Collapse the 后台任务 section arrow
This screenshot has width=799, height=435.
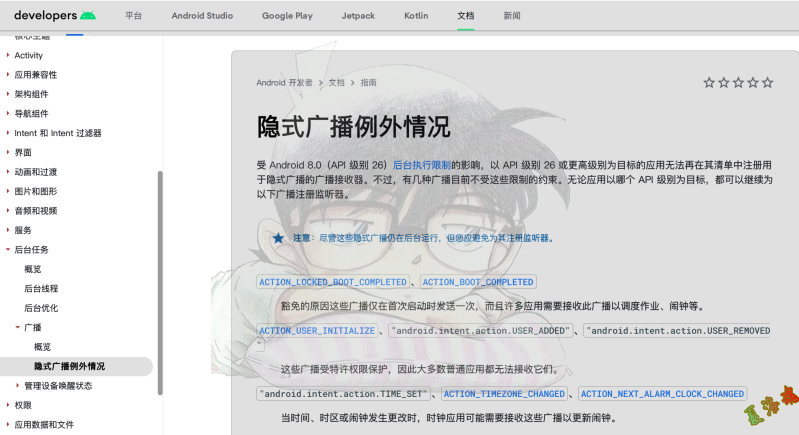[8, 250]
